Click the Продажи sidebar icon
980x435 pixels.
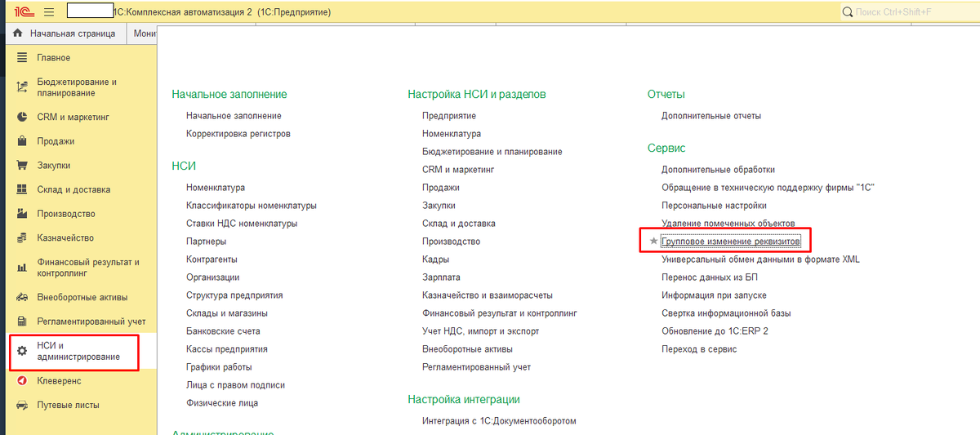click(x=22, y=141)
